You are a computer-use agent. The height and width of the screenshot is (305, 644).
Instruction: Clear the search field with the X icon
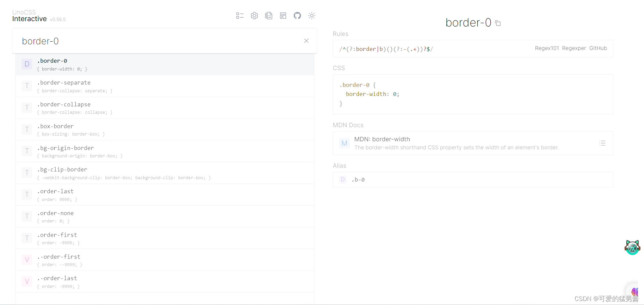306,41
